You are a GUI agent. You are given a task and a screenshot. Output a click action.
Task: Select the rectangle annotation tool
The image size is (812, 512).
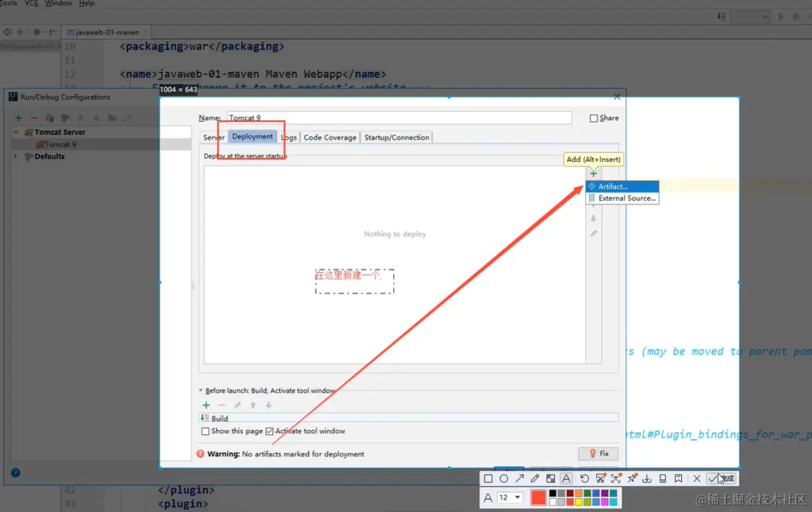488,479
